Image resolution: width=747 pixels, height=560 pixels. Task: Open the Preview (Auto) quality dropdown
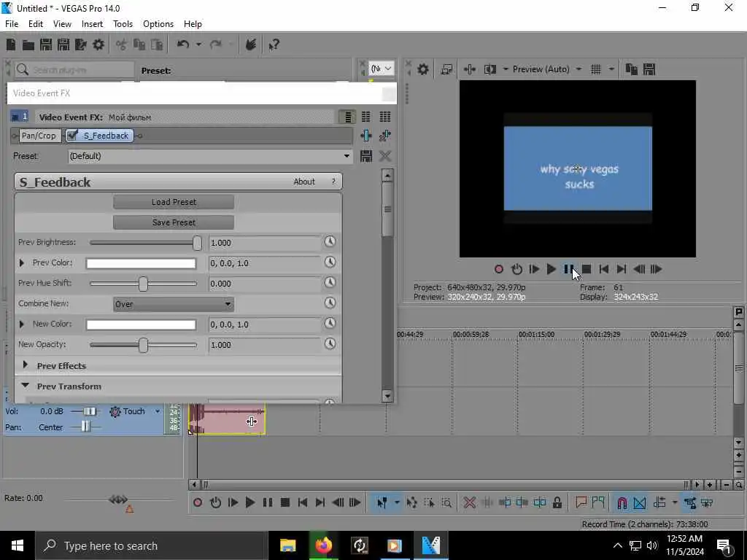pos(578,69)
